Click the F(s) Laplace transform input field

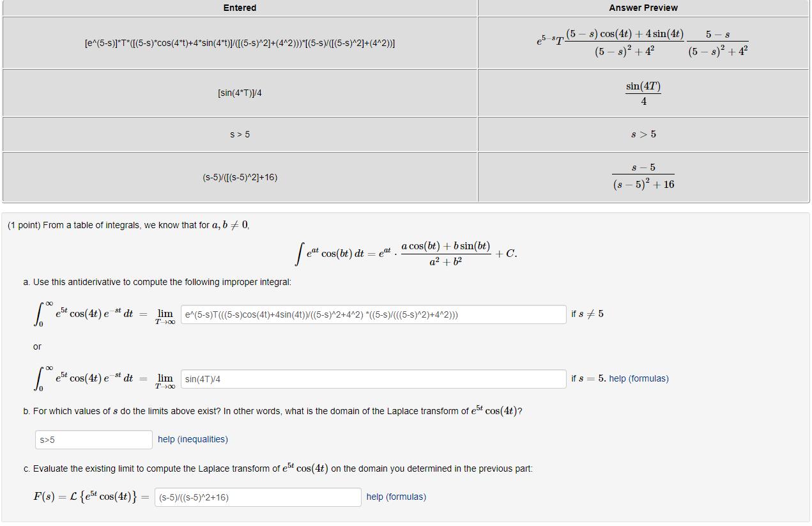(x=257, y=497)
